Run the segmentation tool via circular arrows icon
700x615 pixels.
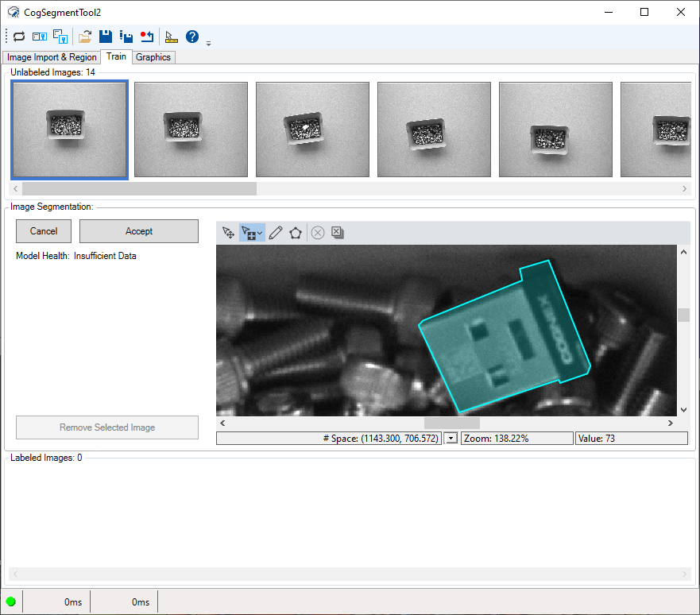click(19, 37)
